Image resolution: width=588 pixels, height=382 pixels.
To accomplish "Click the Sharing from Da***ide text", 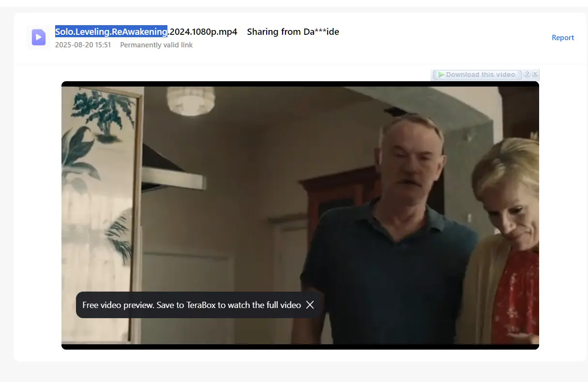I will (293, 32).
